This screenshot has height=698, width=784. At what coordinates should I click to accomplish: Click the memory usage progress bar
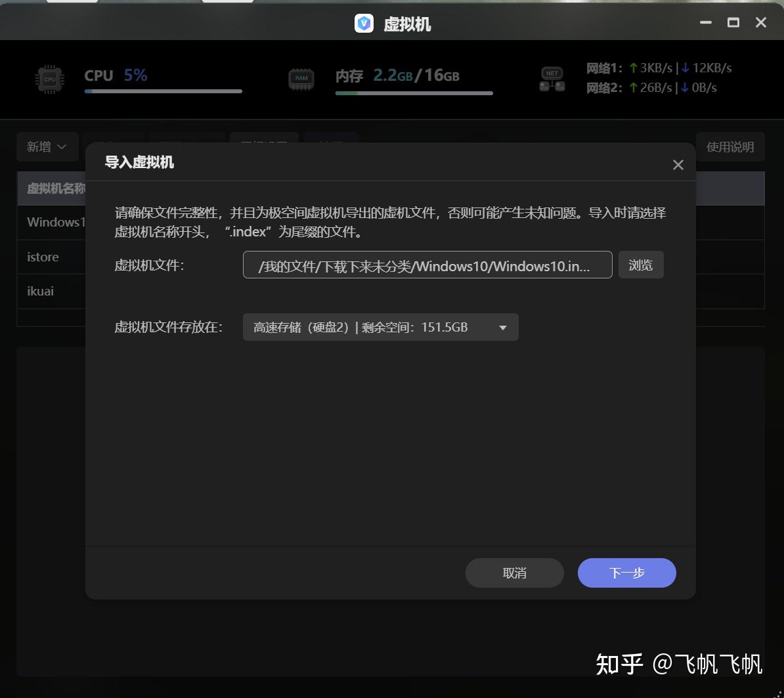414,93
